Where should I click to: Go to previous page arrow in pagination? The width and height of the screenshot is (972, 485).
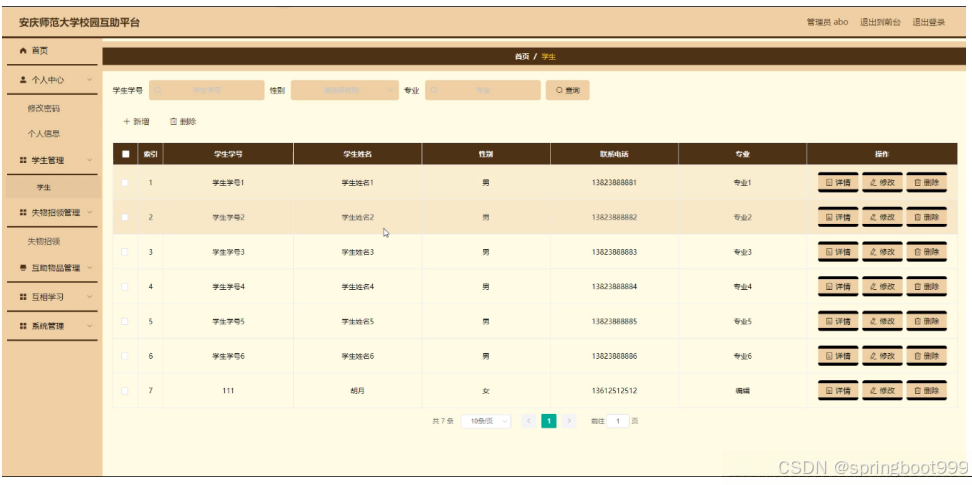[529, 421]
